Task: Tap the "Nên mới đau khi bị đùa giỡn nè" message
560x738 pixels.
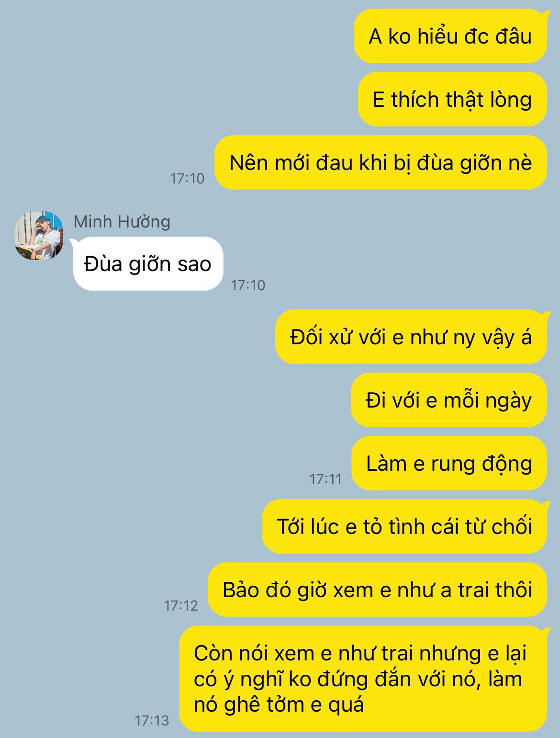Action: point(381,163)
